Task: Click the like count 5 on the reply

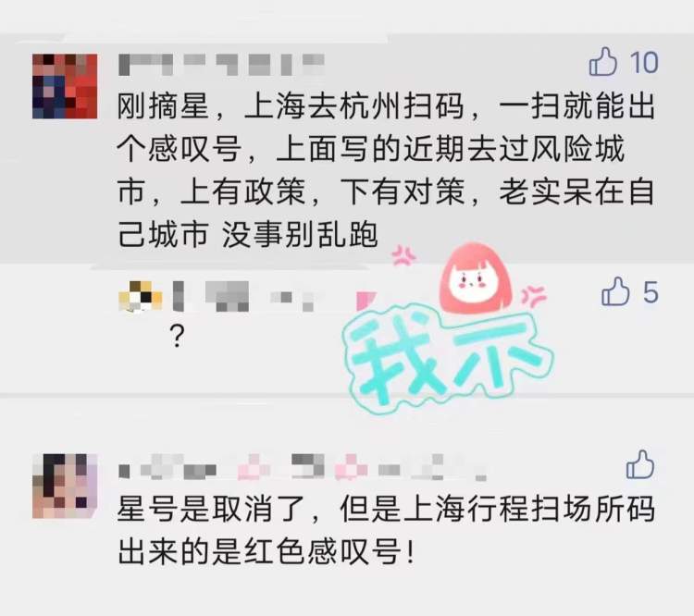Action: coord(651,292)
